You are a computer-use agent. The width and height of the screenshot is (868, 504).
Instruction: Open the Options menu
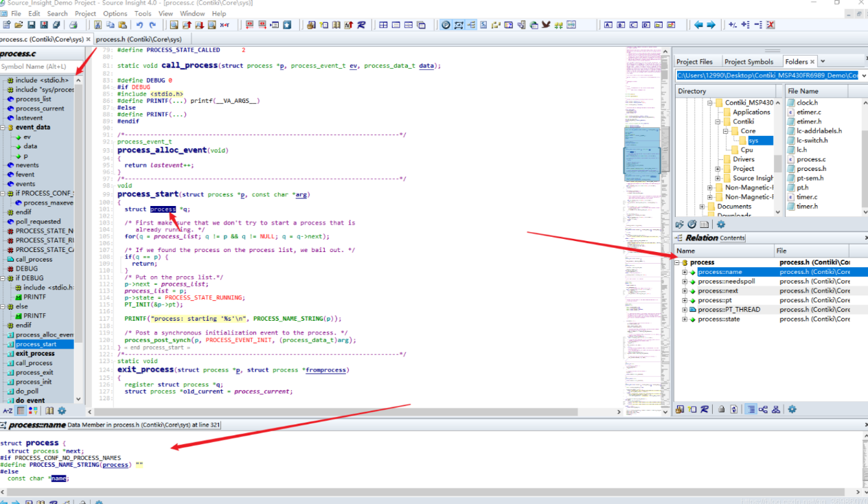[x=115, y=13]
